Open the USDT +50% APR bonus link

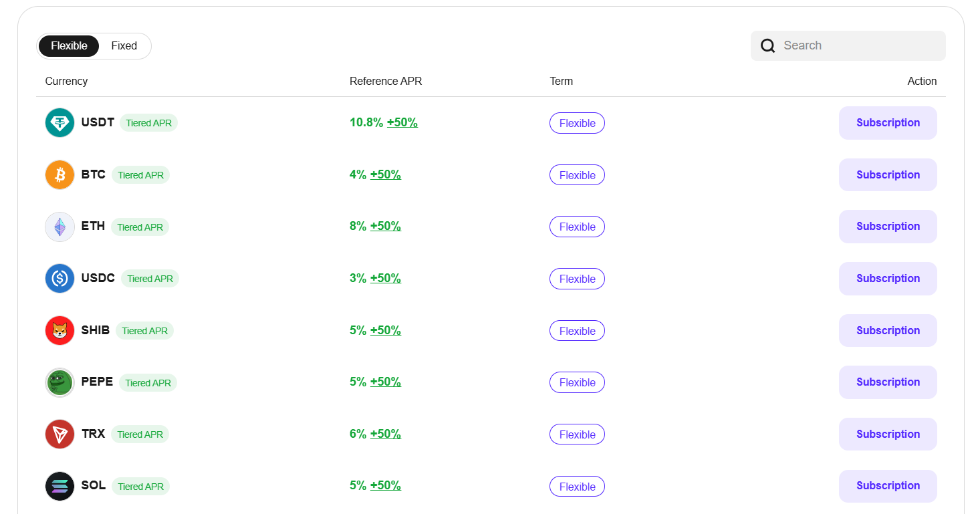(x=402, y=123)
